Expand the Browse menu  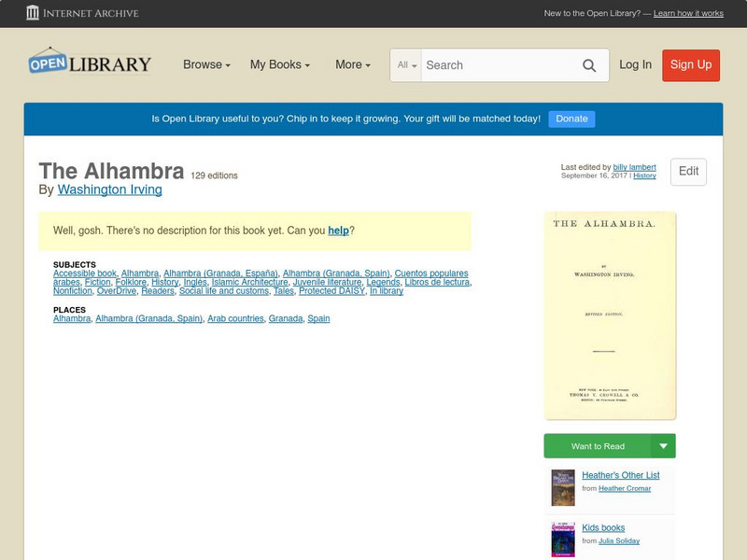coord(206,64)
